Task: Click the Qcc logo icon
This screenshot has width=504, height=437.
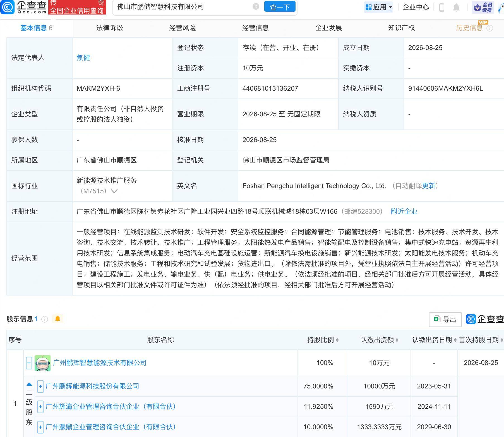Action: tap(7, 7)
